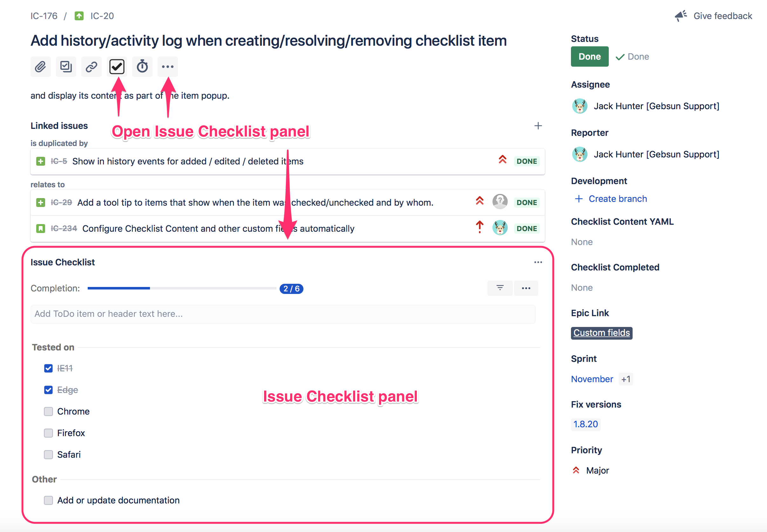Click the attachment paperclip icon
The height and width of the screenshot is (532, 767).
pyautogui.click(x=40, y=66)
